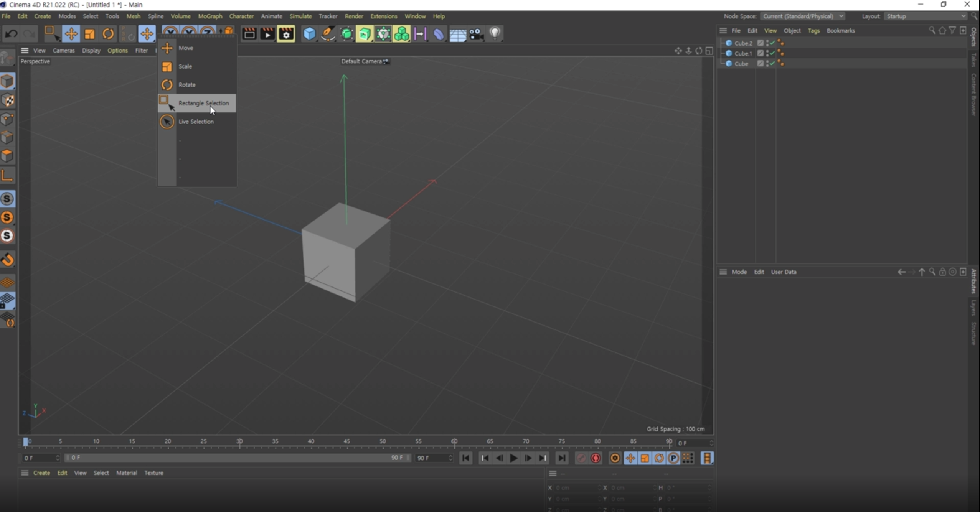
Task: Click the Undo arrow icon
Action: click(x=11, y=34)
